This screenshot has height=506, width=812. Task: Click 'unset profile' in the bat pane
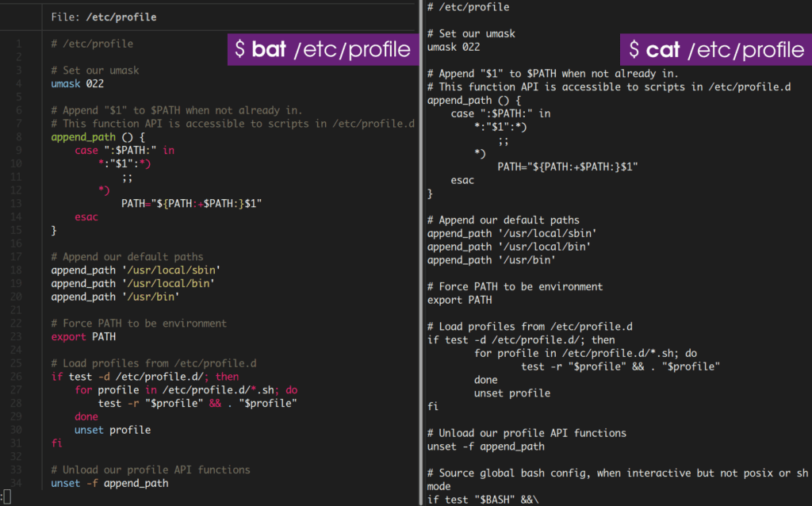(x=113, y=431)
